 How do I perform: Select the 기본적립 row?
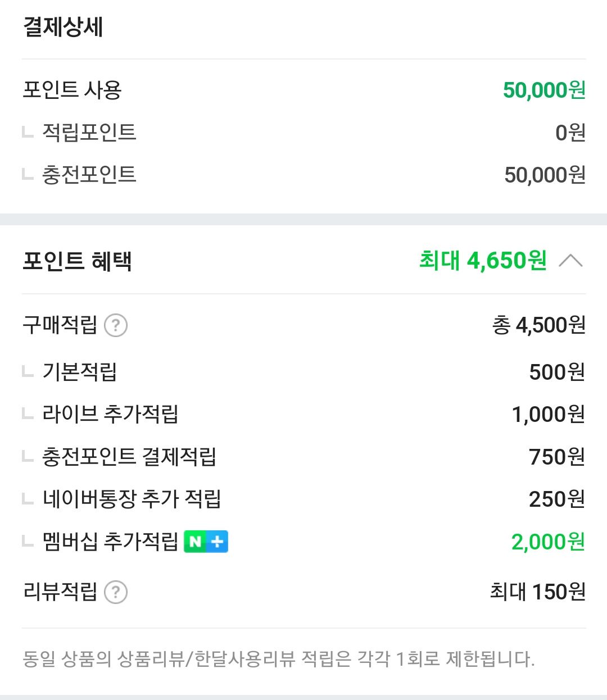(80, 372)
